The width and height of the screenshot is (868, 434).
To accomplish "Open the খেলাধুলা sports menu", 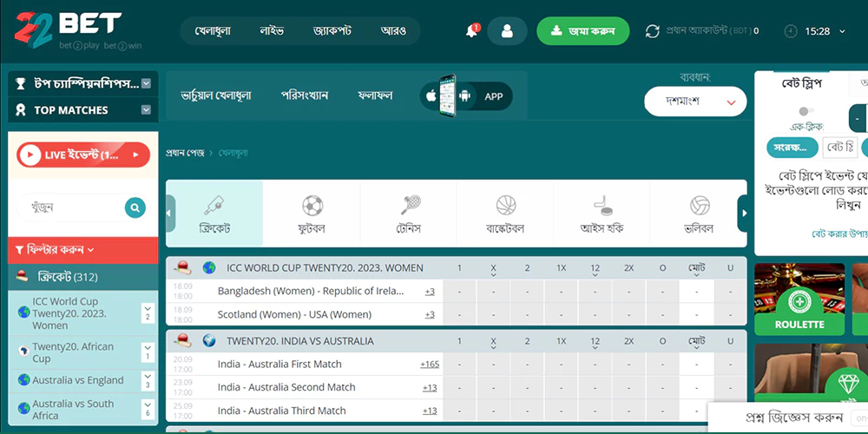I will (x=213, y=31).
